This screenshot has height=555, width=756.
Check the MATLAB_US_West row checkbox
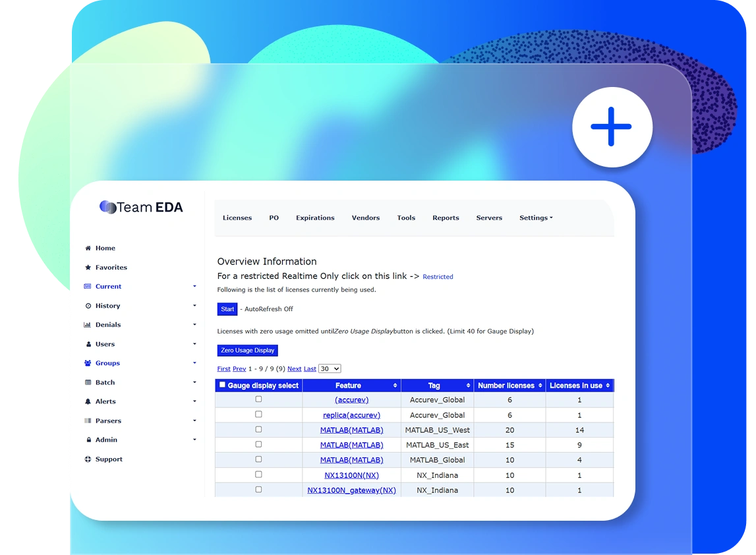click(x=258, y=429)
